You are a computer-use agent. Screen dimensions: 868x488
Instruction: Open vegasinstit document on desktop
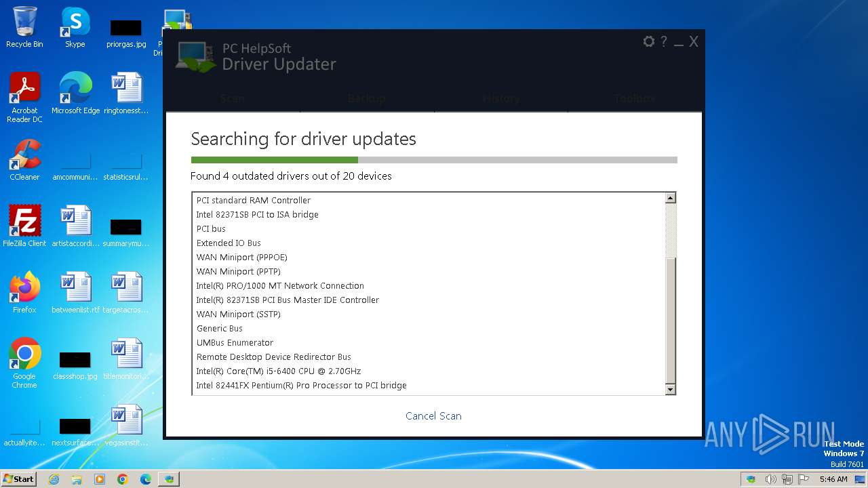126,426
